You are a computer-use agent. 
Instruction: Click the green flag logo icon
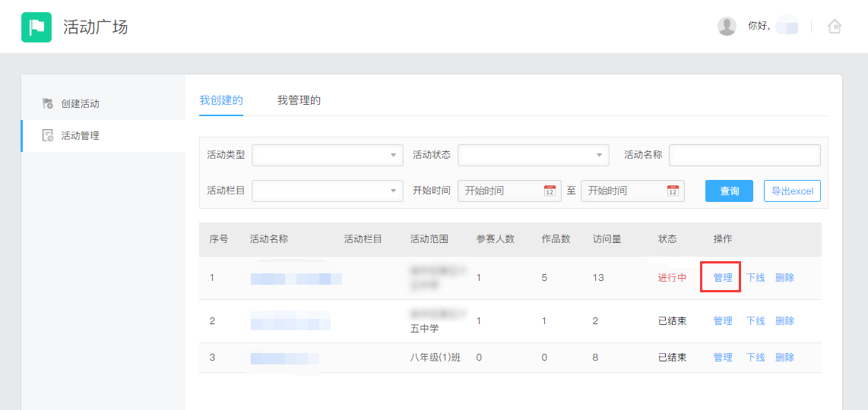[36, 27]
